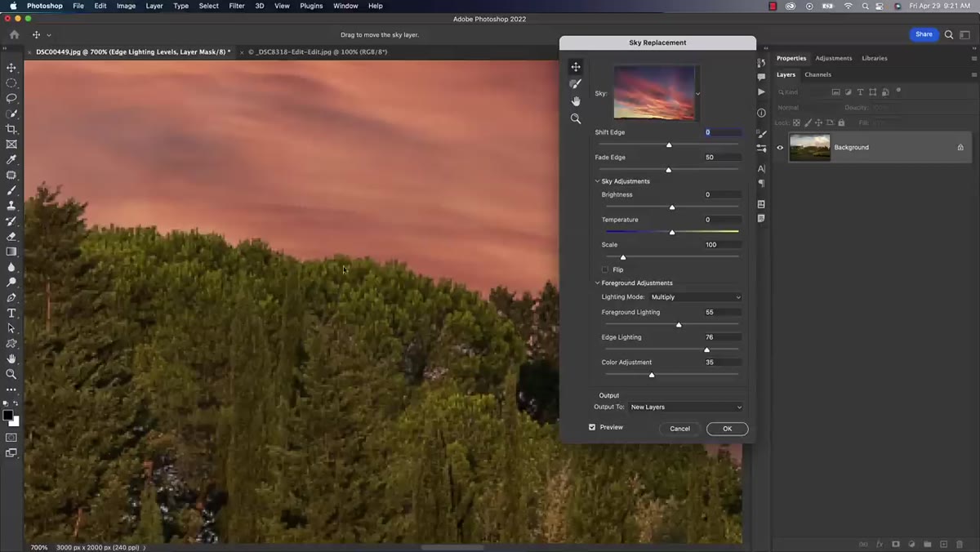Open the Filter menu
The width and height of the screenshot is (980, 552).
237,6
